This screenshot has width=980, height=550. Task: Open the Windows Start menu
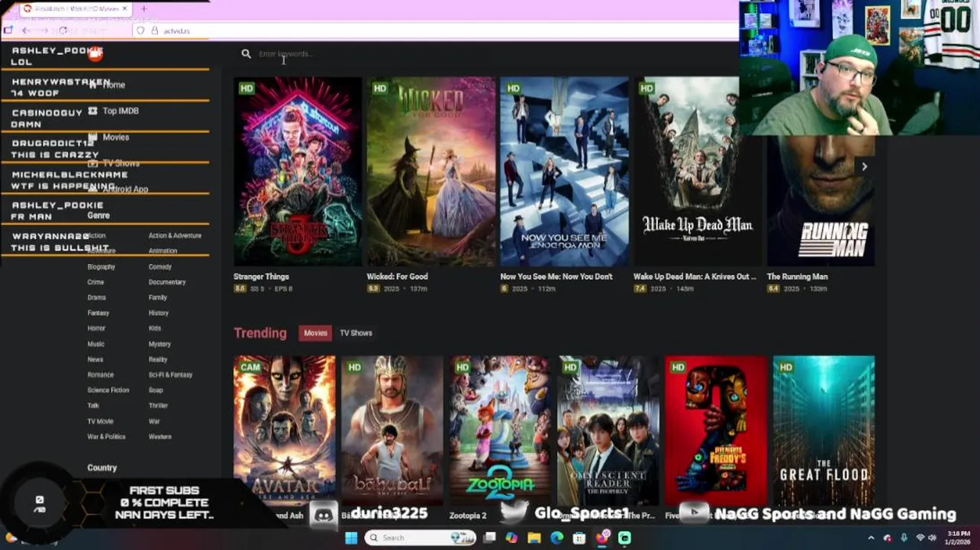coord(351,538)
